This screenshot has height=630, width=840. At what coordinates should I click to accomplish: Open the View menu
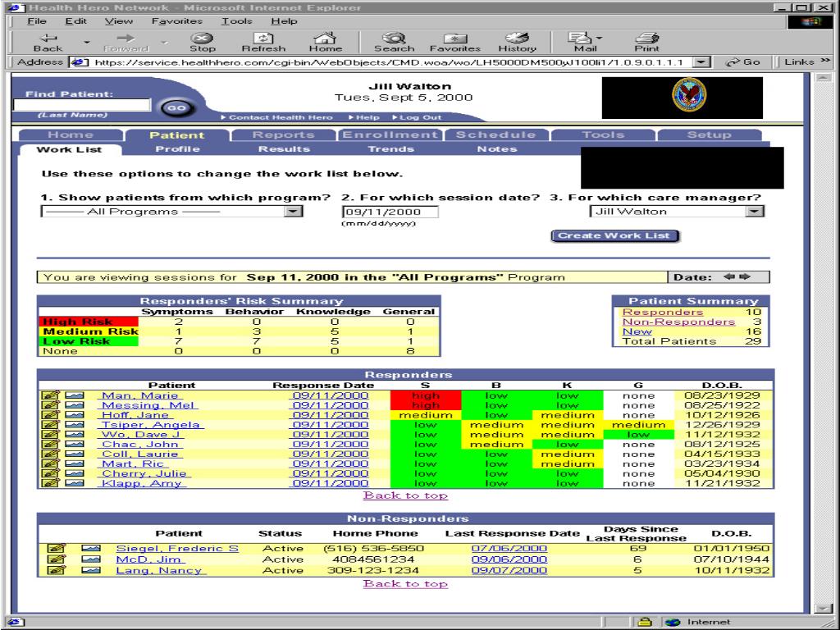coord(118,21)
